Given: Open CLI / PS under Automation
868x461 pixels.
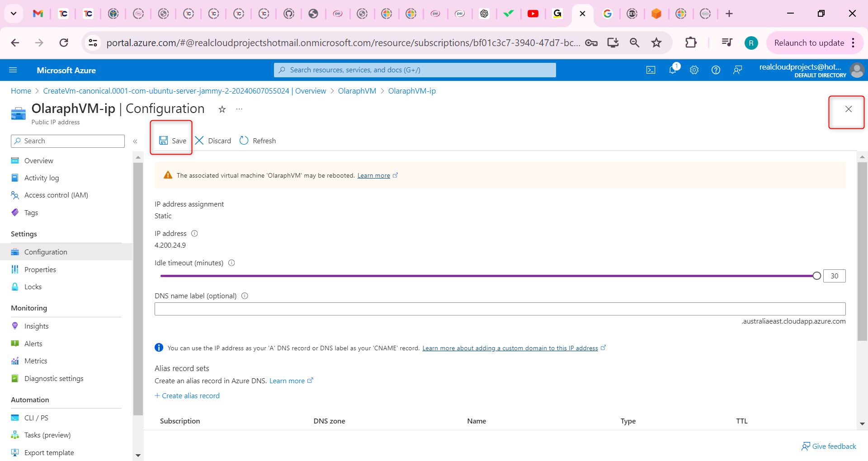Looking at the screenshot, I should [x=36, y=418].
